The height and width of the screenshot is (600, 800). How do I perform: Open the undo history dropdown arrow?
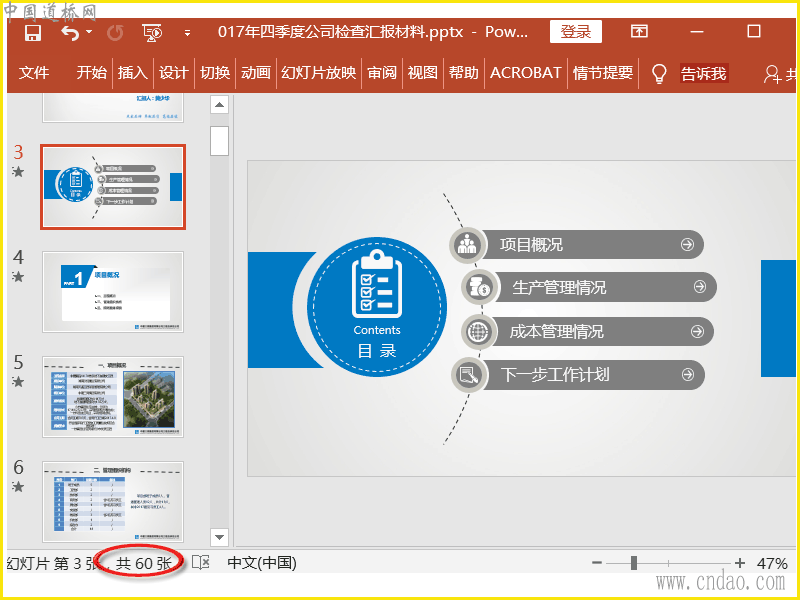coord(89,32)
